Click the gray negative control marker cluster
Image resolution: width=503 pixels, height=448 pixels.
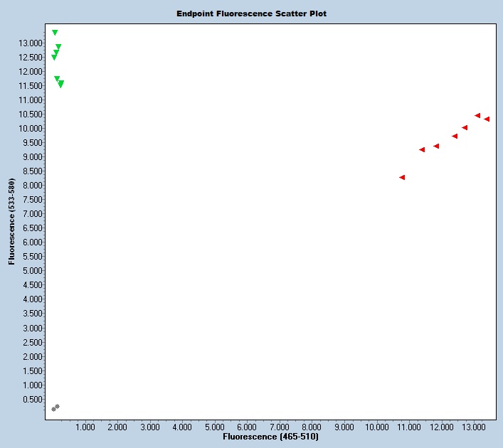pyautogui.click(x=55, y=407)
